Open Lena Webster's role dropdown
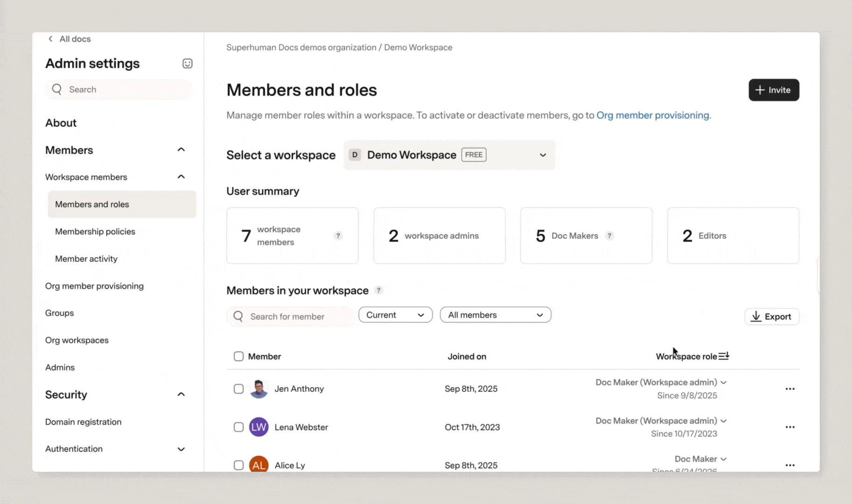This screenshot has width=852, height=504. pyautogui.click(x=661, y=420)
